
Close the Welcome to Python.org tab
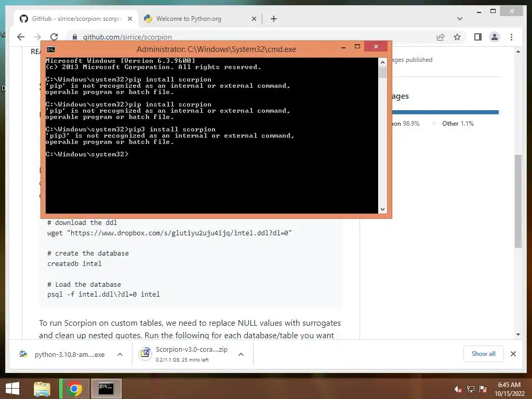point(254,19)
